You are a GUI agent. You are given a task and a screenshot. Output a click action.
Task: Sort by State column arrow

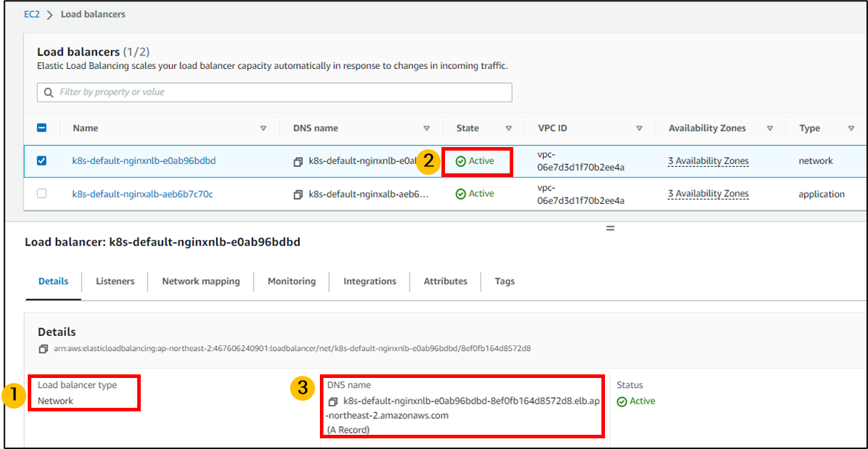508,129
